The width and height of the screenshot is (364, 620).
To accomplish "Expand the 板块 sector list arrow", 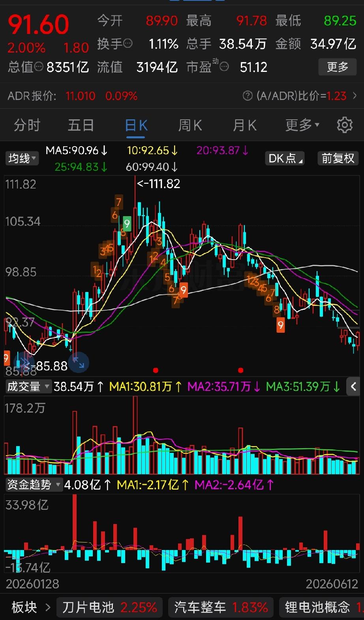I will click(48, 607).
